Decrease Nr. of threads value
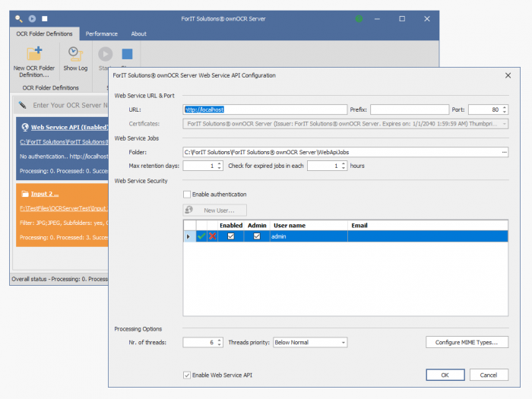The height and width of the screenshot is (399, 532). (x=220, y=344)
